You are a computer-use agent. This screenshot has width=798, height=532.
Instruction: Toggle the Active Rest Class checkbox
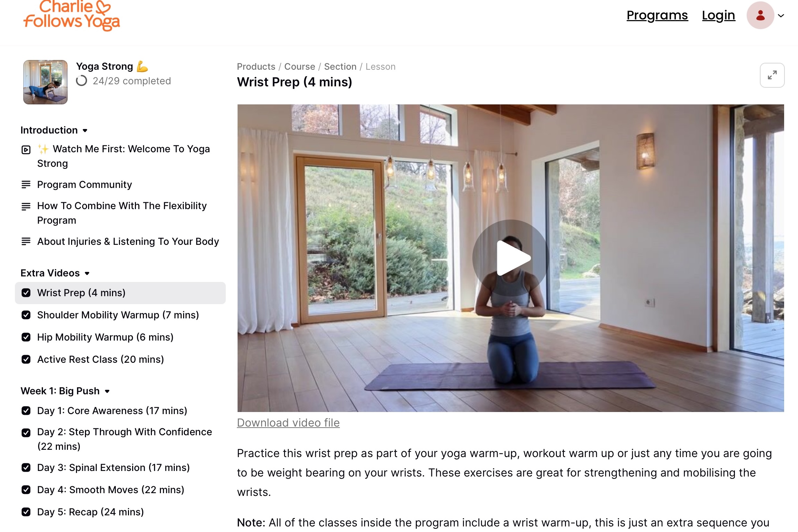coord(26,359)
